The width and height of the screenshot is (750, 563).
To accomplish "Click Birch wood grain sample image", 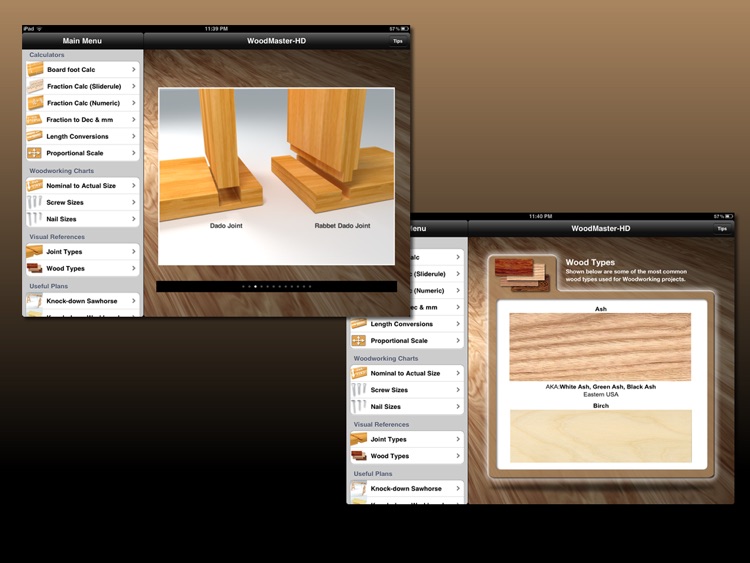I will (x=600, y=436).
